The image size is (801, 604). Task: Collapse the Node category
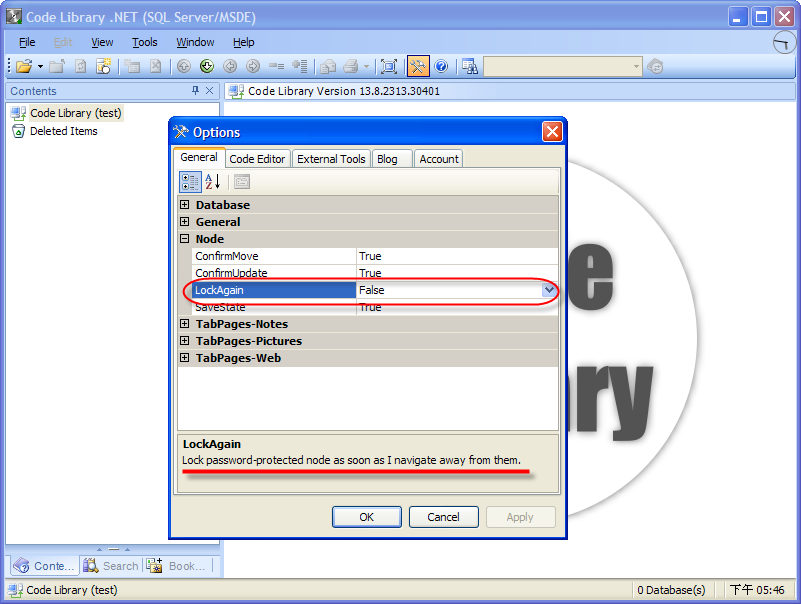coord(184,239)
